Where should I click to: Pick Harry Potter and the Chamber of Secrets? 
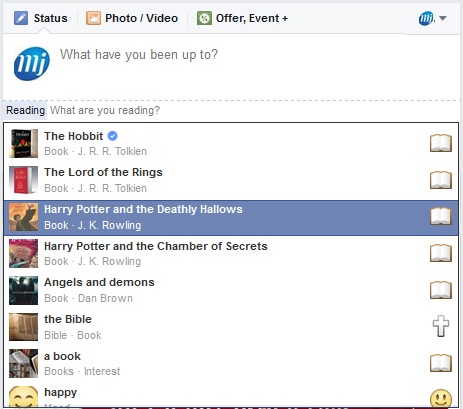click(x=231, y=254)
